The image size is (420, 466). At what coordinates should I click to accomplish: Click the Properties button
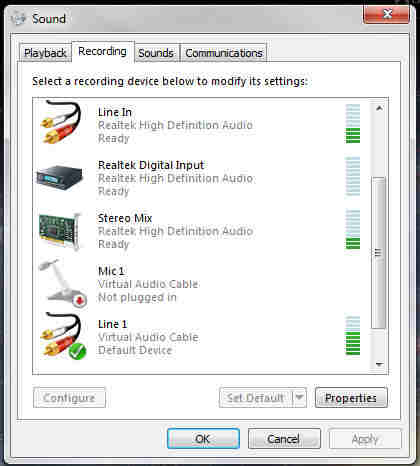pos(351,398)
